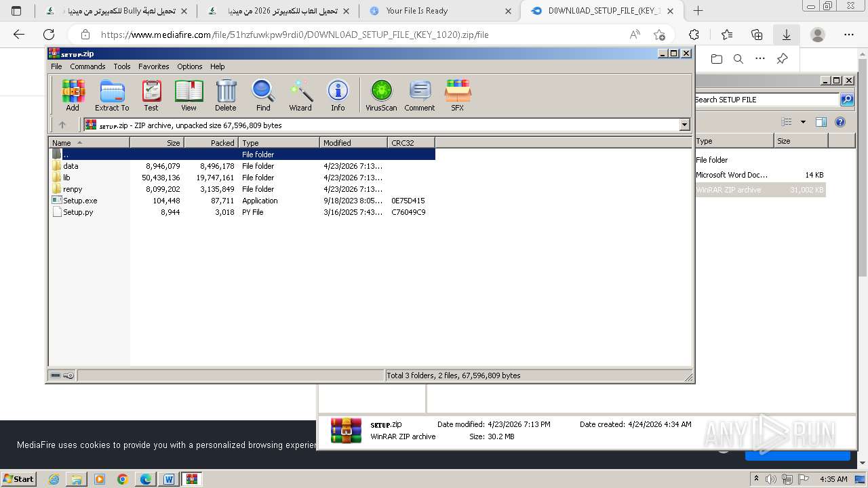Expand the Explorer view options dropdown arrow
868x488 pixels.
[x=803, y=122]
